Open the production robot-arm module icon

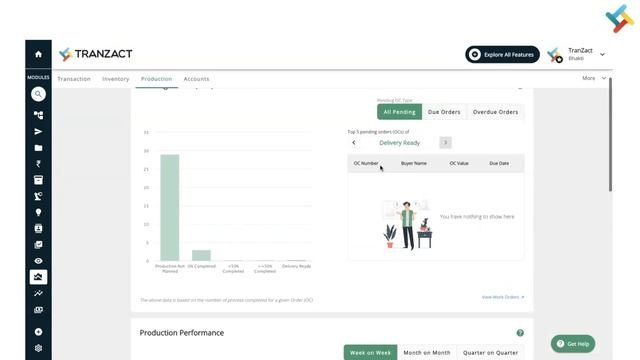[38, 196]
